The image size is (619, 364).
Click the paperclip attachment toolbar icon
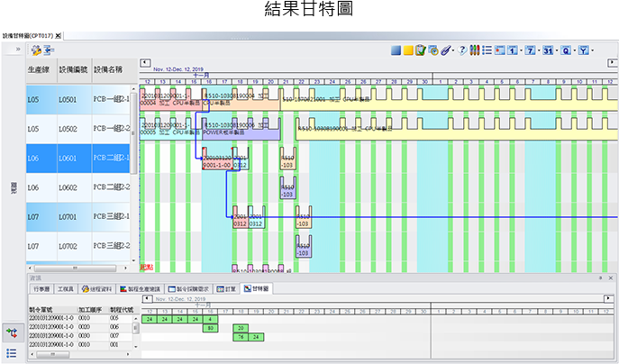[x=446, y=50]
